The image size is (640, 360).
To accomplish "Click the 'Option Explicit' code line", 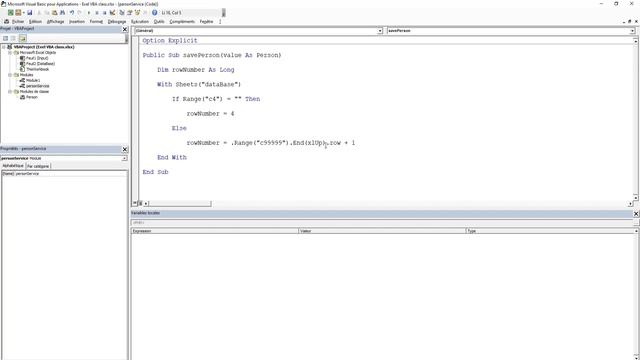I will point(170,40).
